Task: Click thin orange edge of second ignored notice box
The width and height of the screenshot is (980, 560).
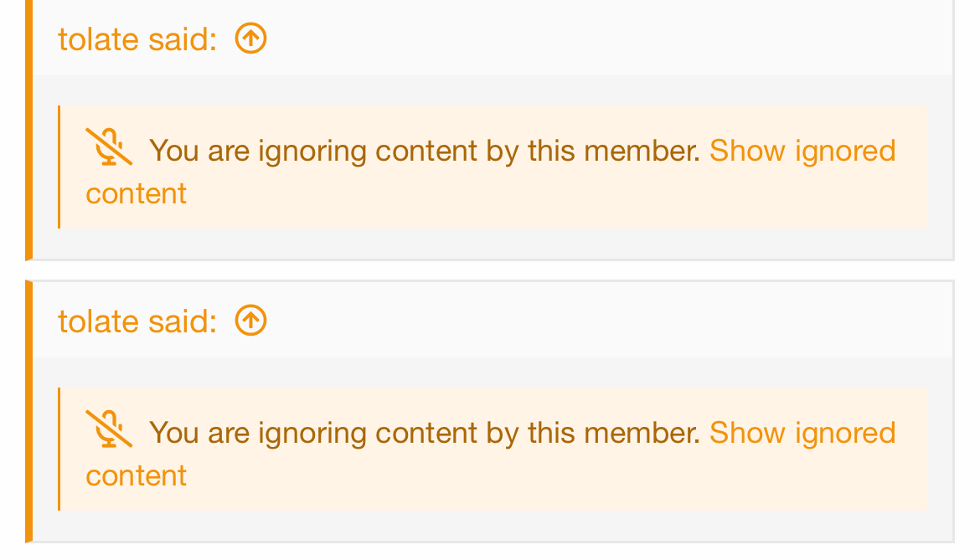Action: point(59,449)
